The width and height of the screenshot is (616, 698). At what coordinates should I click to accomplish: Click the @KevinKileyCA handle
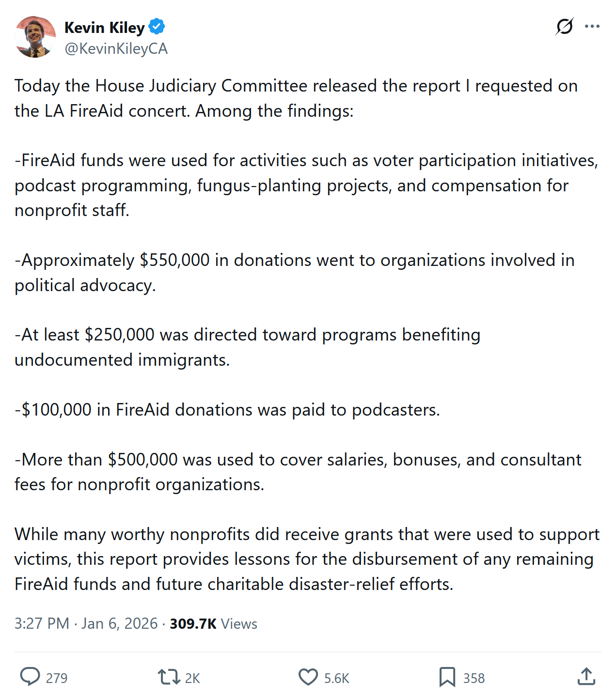click(x=116, y=48)
